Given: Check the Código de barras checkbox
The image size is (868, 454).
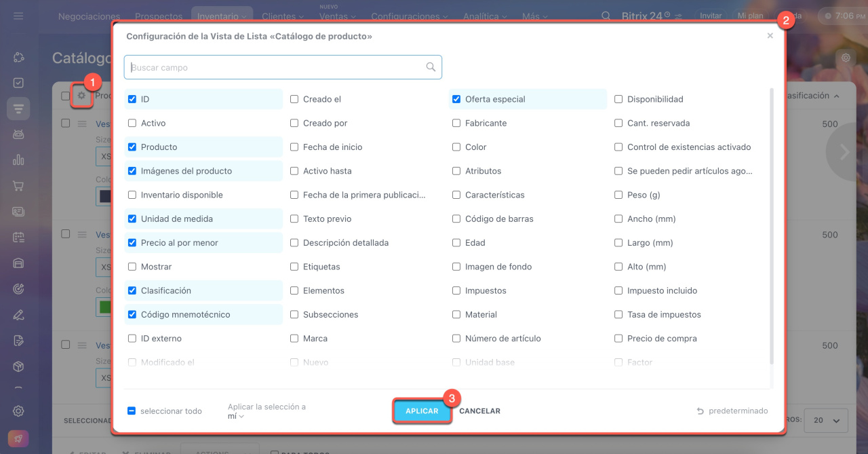Looking at the screenshot, I should (x=456, y=219).
